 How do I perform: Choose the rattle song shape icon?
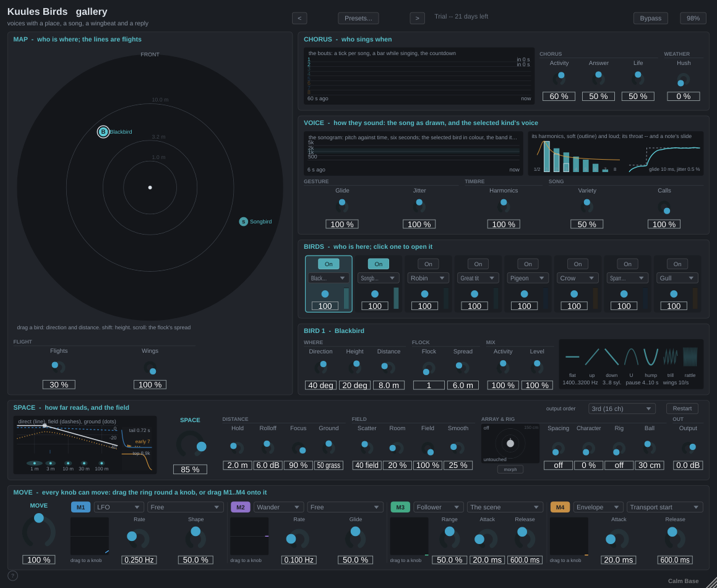(x=690, y=357)
